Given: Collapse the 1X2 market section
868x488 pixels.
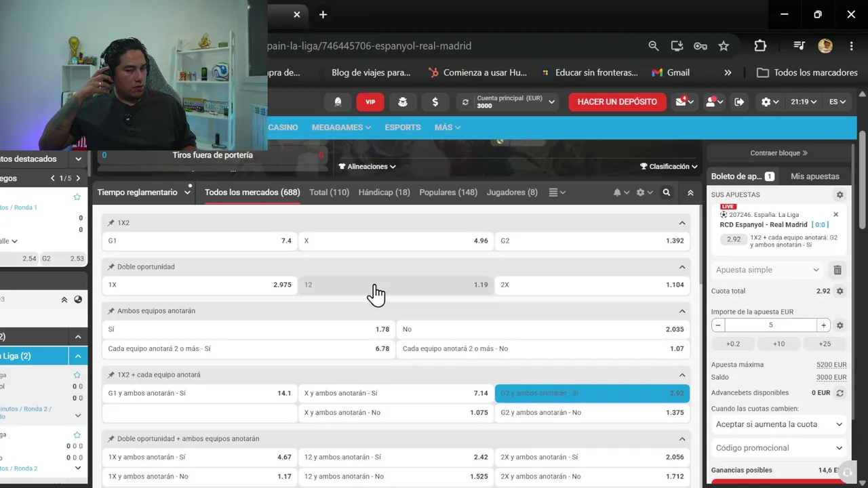Looking at the screenshot, I should [x=682, y=223].
